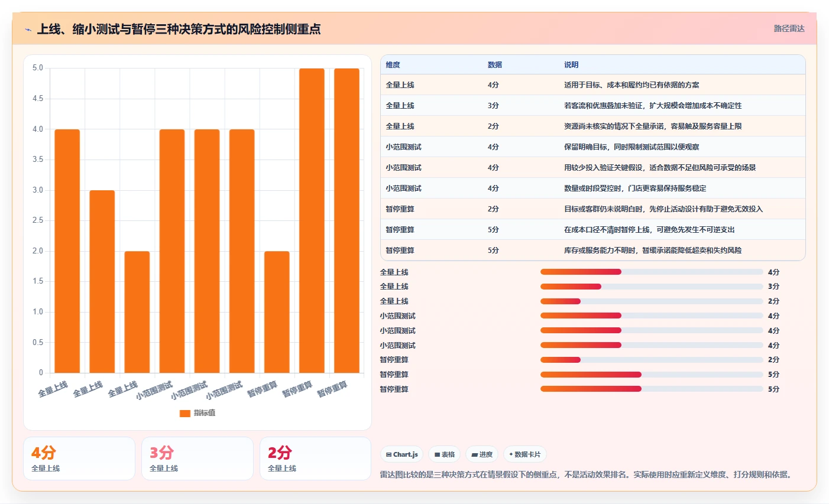
Task: Select row '适用于目标、成本和履约均已有依据的方案'
Action: pyautogui.click(x=593, y=84)
